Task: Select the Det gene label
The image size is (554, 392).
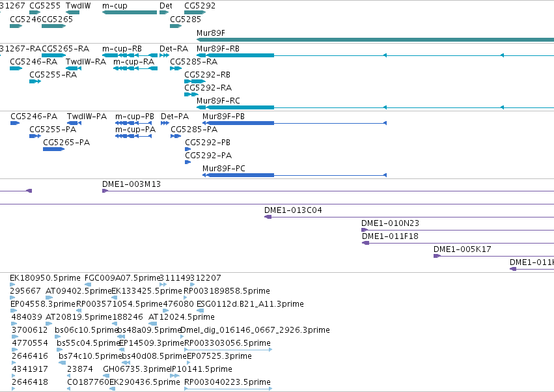Action: [166, 6]
